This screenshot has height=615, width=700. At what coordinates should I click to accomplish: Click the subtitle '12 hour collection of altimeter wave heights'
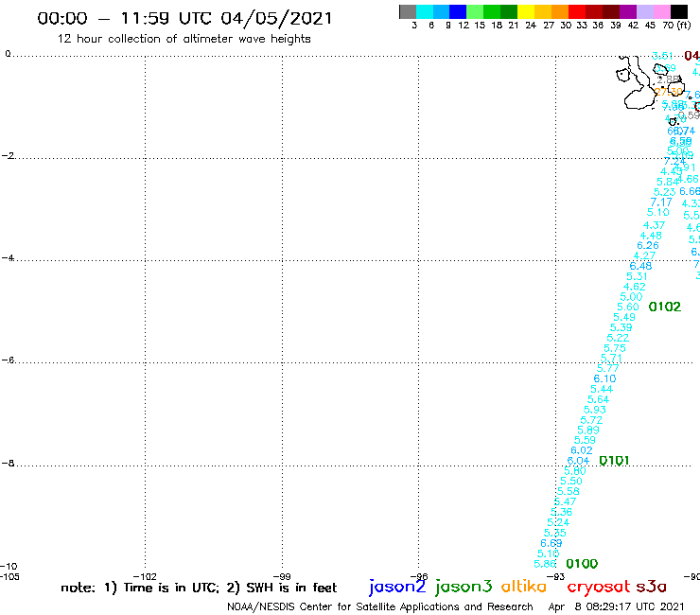tap(184, 39)
